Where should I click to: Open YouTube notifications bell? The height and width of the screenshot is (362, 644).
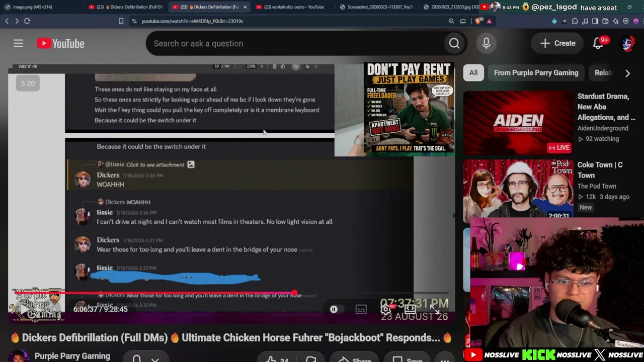pos(598,44)
